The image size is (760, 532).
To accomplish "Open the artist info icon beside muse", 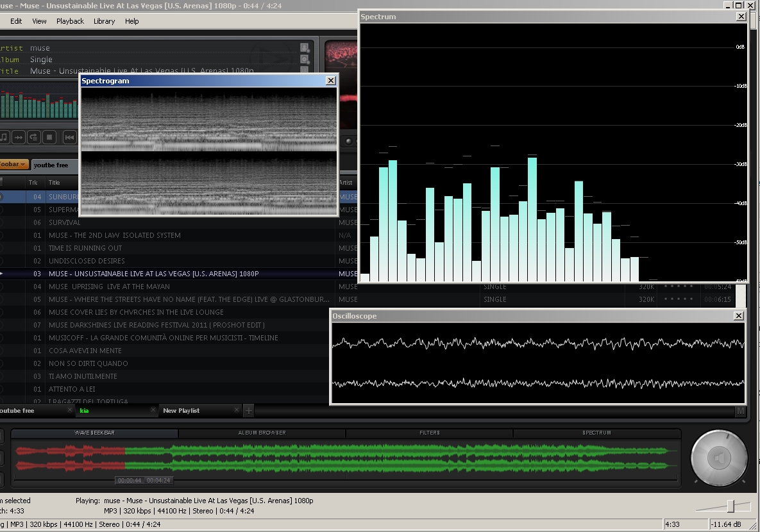I will [x=305, y=47].
